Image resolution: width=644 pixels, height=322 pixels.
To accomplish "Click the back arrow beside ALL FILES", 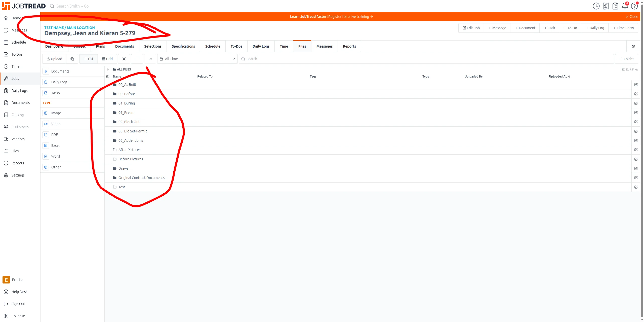I will click(x=108, y=69).
